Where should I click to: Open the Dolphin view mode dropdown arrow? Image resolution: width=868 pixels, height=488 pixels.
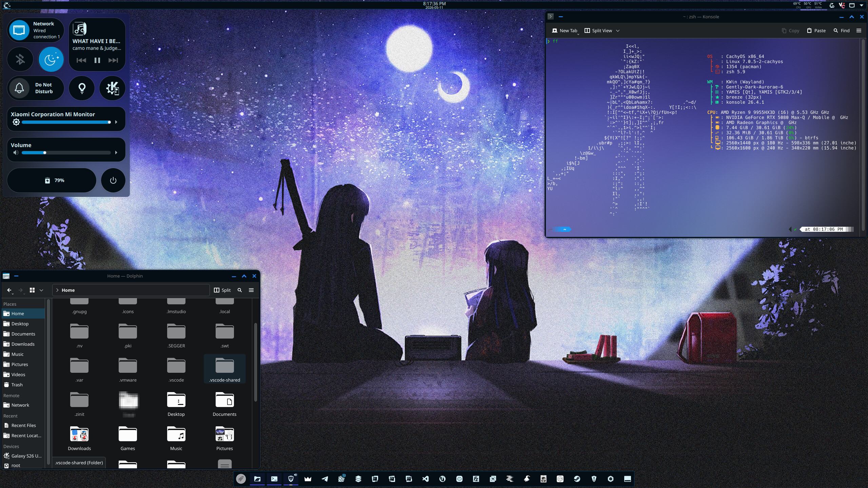[41, 290]
